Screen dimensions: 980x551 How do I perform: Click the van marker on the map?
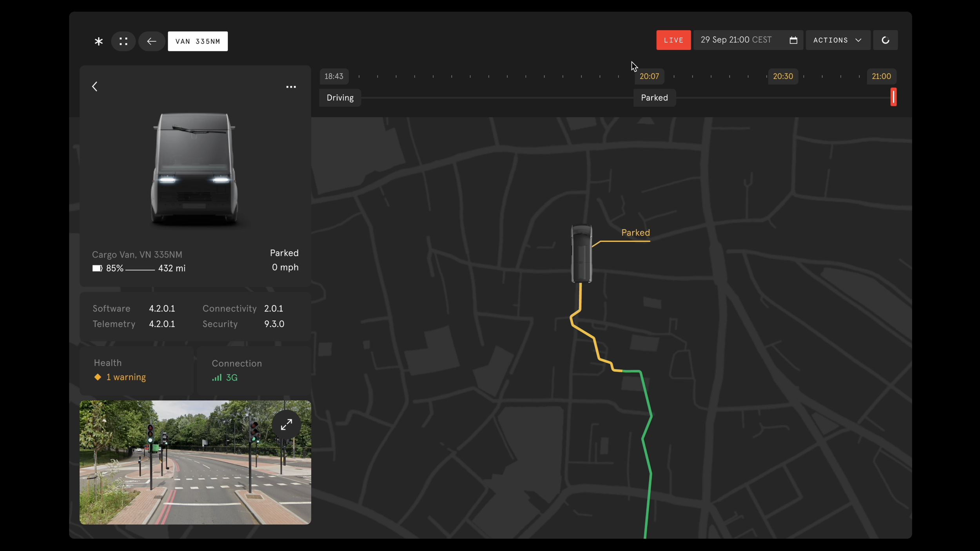click(581, 254)
